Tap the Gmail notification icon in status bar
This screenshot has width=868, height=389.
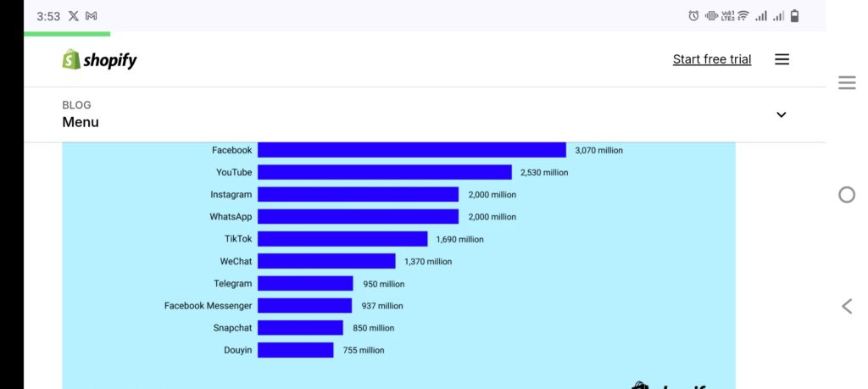(92, 16)
